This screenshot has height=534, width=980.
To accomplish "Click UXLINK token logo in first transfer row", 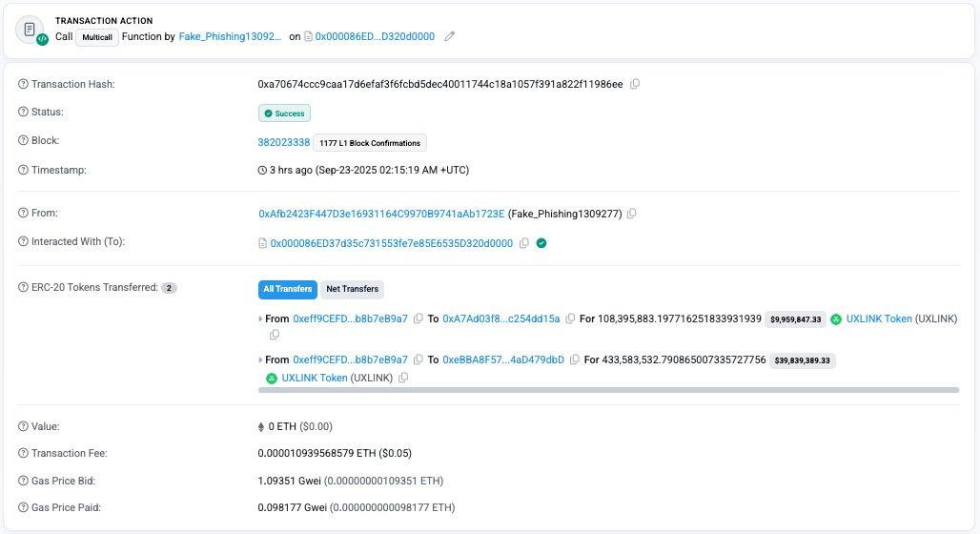I will coord(836,319).
